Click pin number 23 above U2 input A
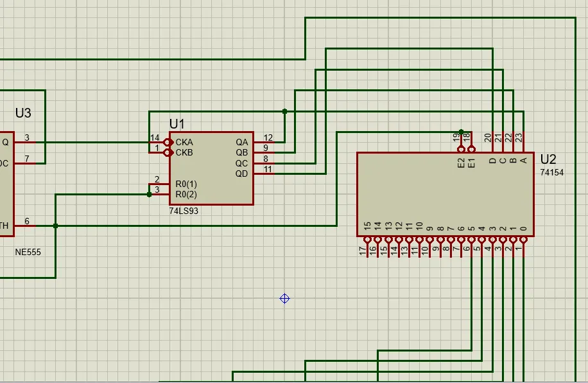Image resolution: width=588 pixels, height=383 pixels. 519,138
